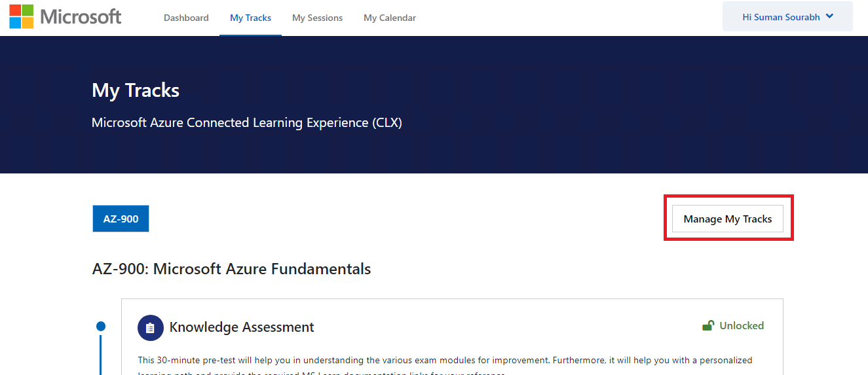
Task: Click the Knowledge Assessment heading
Action: (242, 327)
